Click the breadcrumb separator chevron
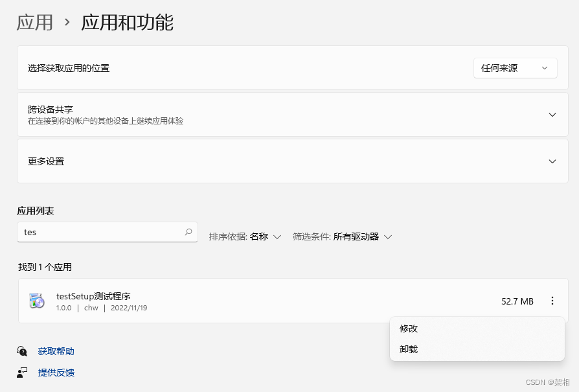 click(67, 23)
